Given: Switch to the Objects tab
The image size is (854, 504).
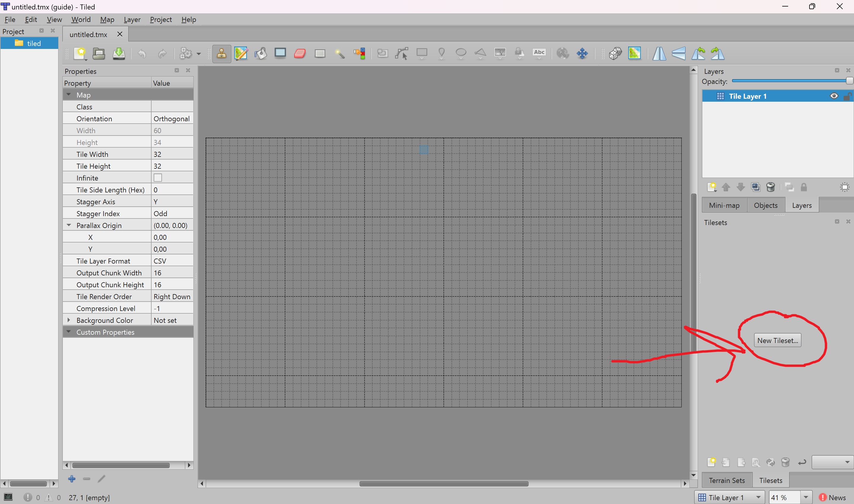Looking at the screenshot, I should click(x=765, y=205).
